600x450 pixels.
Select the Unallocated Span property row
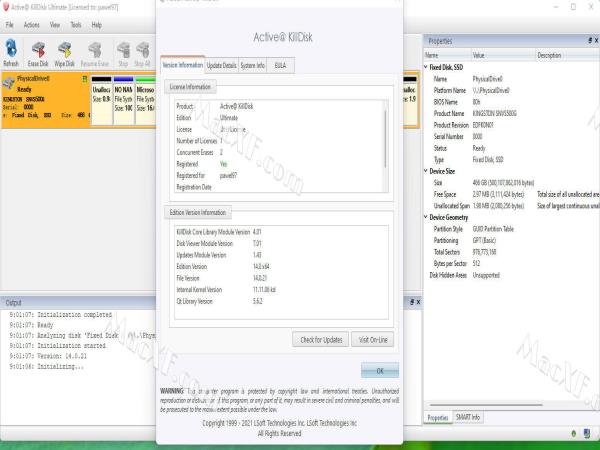512,205
